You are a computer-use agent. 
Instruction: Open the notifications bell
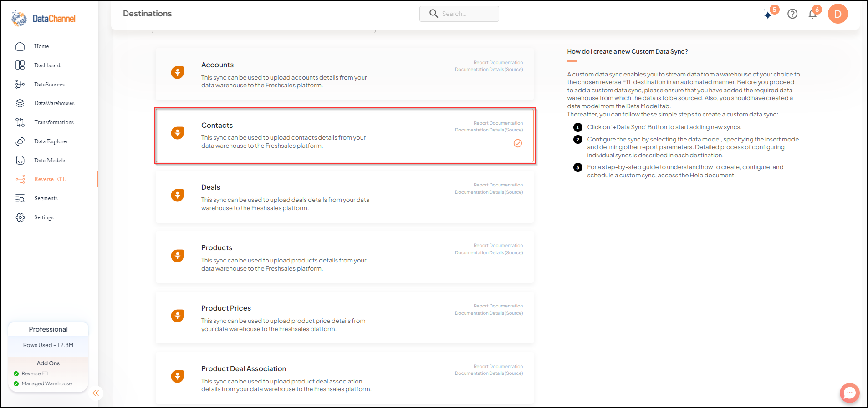pyautogui.click(x=812, y=14)
